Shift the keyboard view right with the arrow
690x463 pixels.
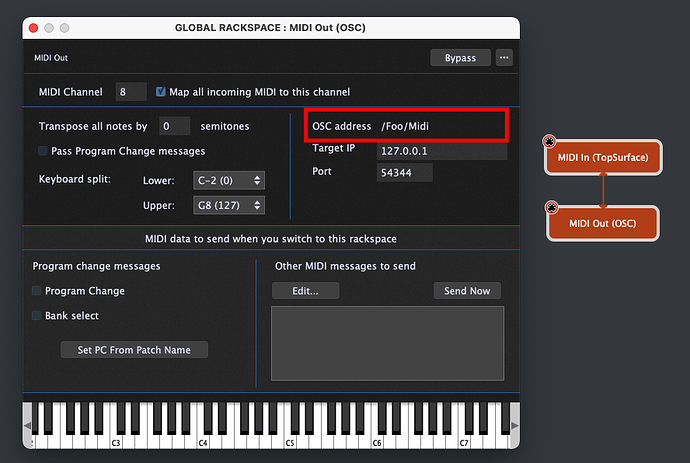coord(514,426)
